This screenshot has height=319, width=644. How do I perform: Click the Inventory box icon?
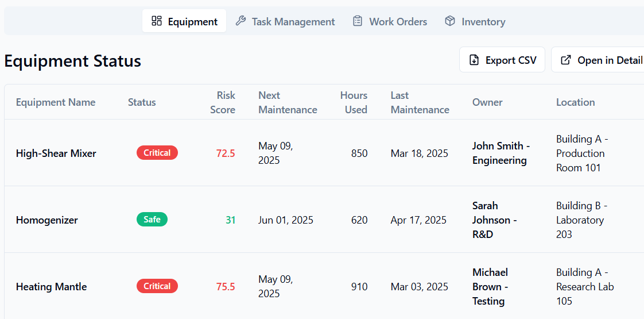coord(450,21)
